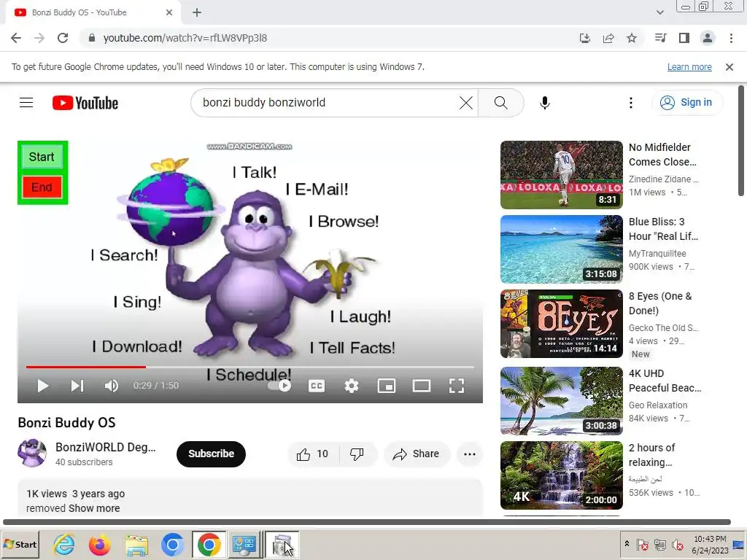The width and height of the screenshot is (747, 560).
Task: Open the Chrome share page icon
Action: click(x=608, y=38)
